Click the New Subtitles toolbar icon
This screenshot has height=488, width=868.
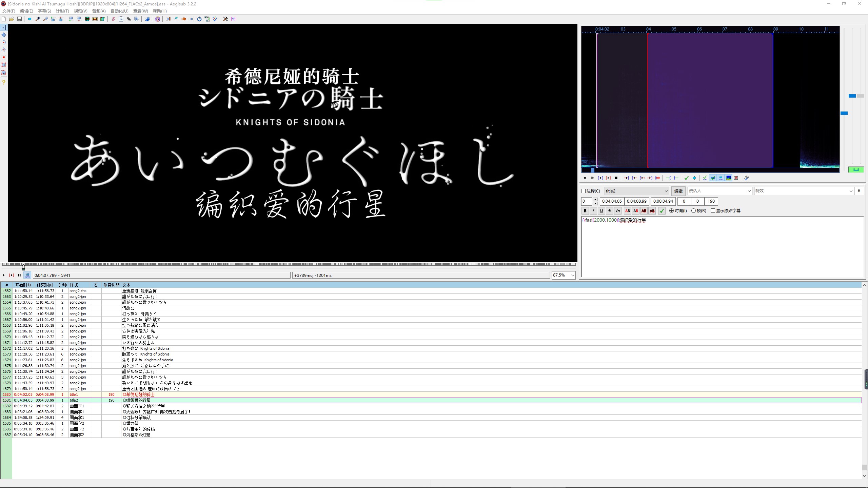(x=4, y=19)
